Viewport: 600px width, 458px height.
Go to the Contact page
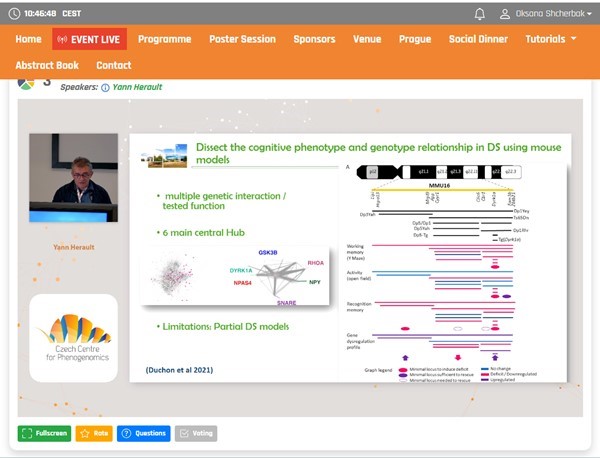(x=114, y=65)
